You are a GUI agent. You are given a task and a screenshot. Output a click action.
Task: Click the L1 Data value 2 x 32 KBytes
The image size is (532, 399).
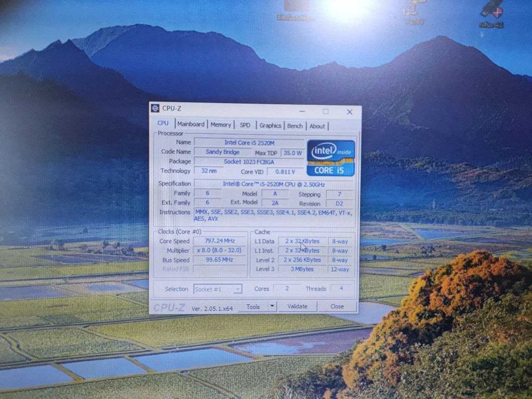tap(302, 241)
